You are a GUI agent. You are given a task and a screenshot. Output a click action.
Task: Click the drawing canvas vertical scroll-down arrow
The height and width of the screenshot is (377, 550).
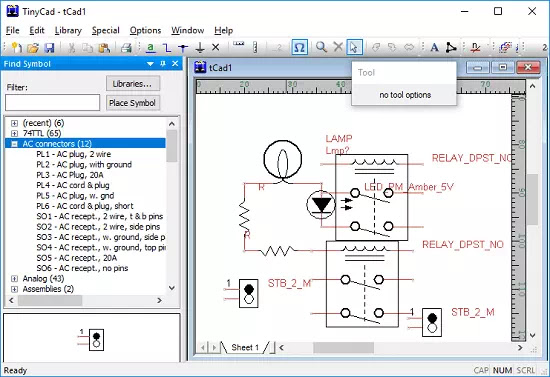pyautogui.click(x=532, y=336)
